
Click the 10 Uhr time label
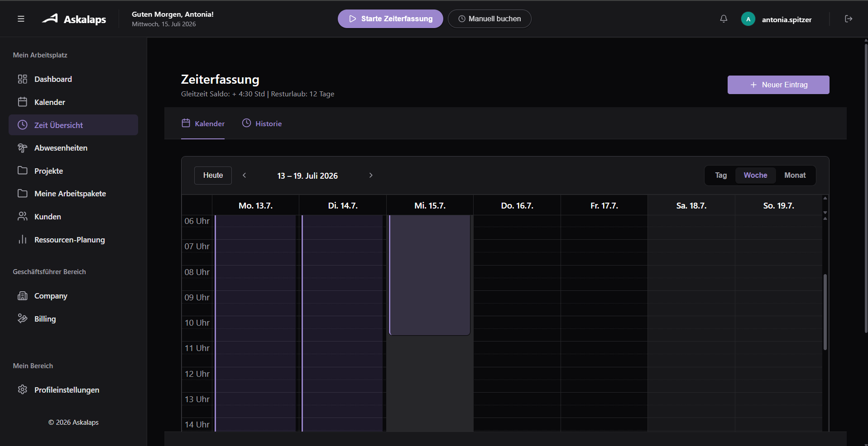(197, 323)
